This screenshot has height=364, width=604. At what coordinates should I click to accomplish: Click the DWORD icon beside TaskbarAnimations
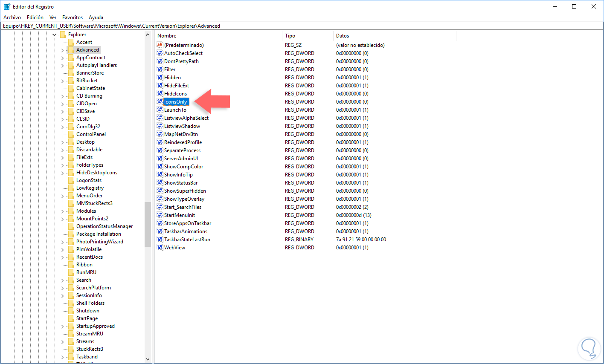pyautogui.click(x=160, y=231)
